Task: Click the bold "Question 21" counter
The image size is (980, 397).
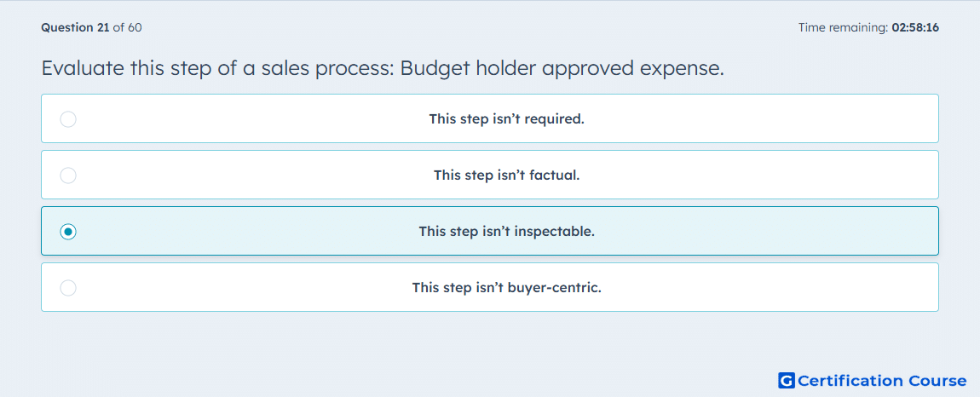Action: point(76,27)
